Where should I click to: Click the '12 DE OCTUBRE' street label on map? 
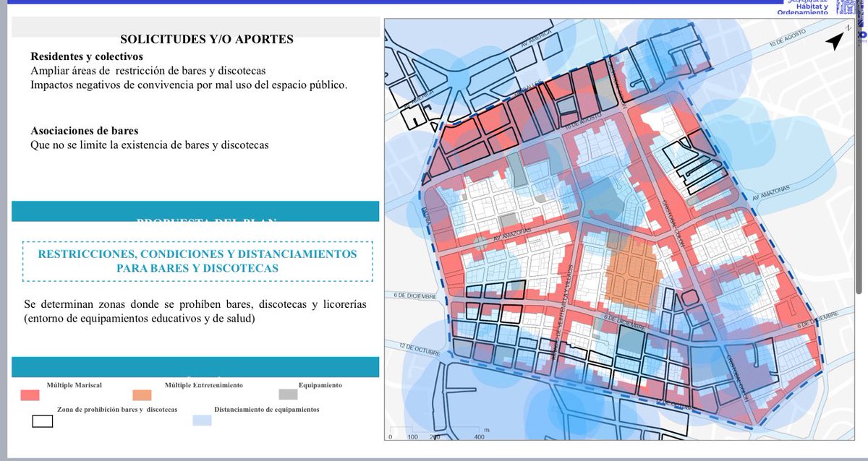pyautogui.click(x=418, y=350)
